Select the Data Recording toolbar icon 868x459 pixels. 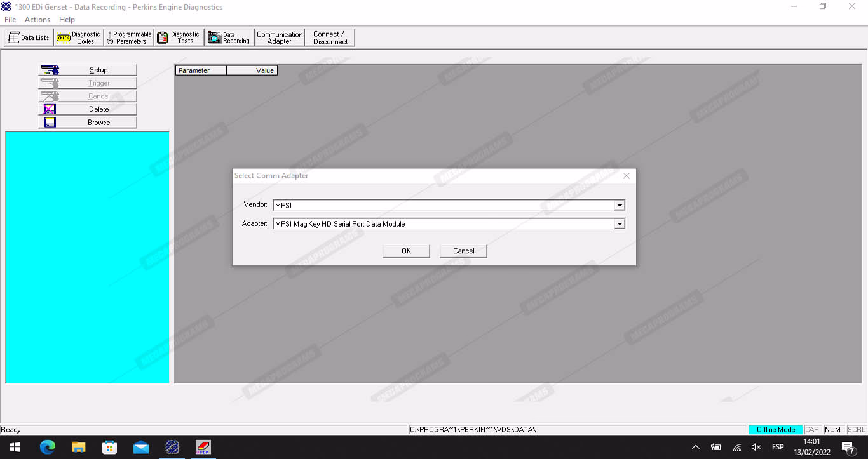pos(229,38)
